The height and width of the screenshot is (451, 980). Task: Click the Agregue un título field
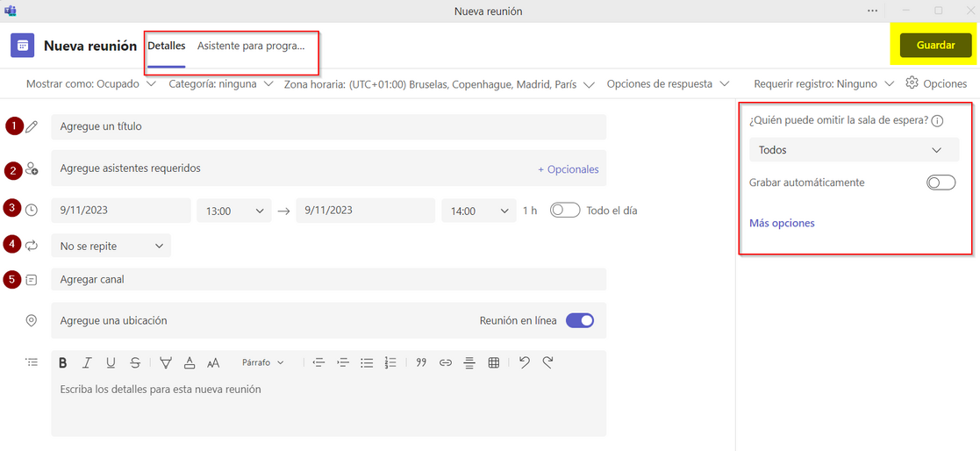click(329, 127)
